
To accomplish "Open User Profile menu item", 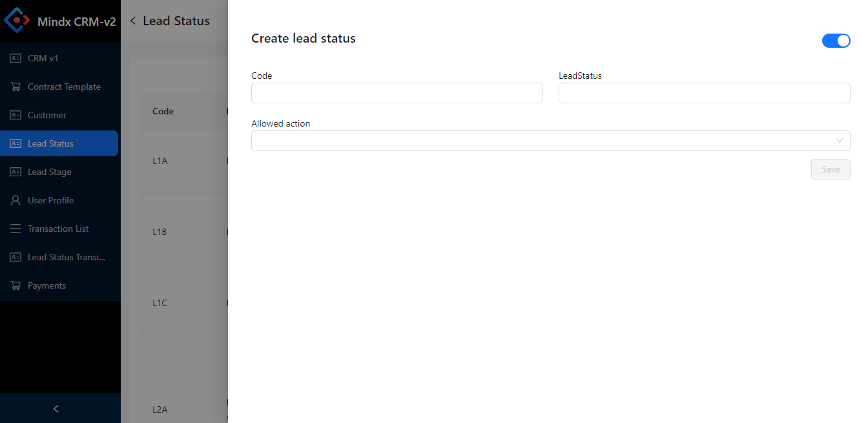I will (x=59, y=200).
